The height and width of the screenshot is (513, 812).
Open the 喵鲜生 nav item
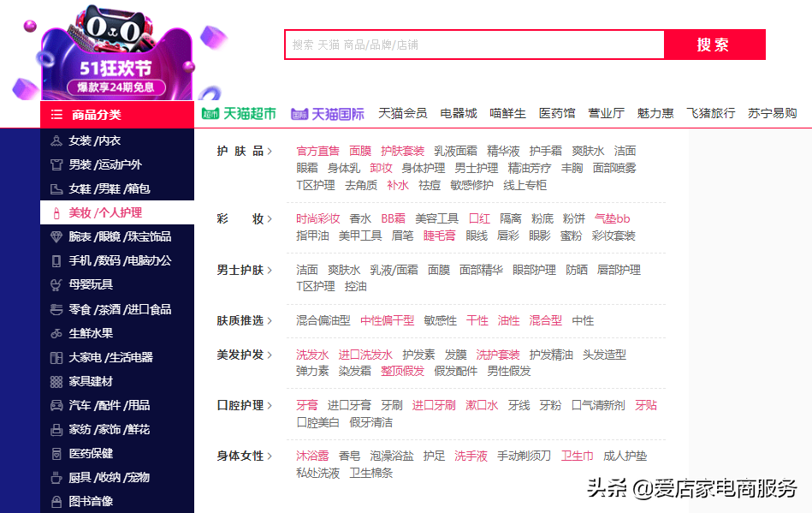pyautogui.click(x=507, y=114)
